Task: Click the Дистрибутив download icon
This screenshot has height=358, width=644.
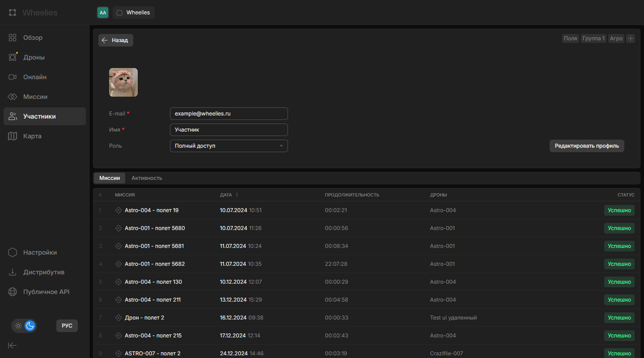Action: tap(13, 272)
